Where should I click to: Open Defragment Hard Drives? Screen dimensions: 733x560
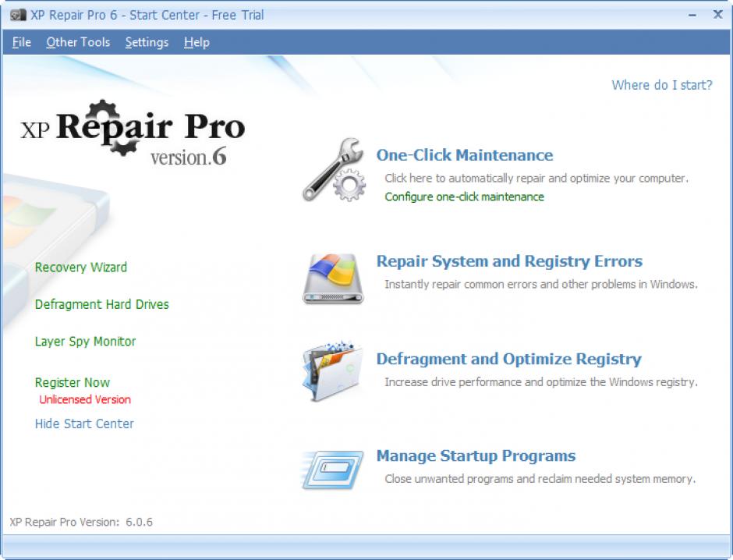tap(102, 304)
